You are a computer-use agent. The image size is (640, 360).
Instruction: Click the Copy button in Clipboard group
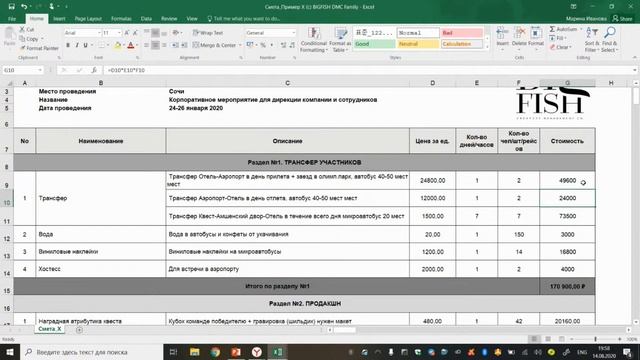pyautogui.click(x=29, y=39)
